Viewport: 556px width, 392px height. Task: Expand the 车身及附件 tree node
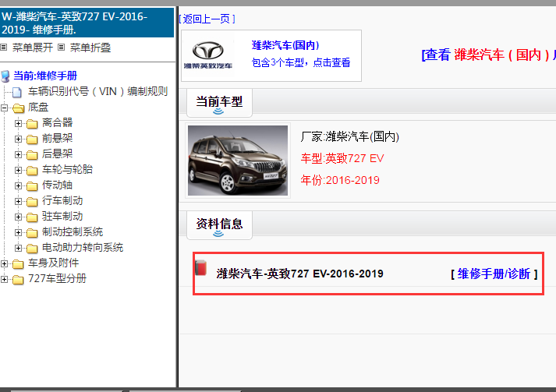click(4, 263)
